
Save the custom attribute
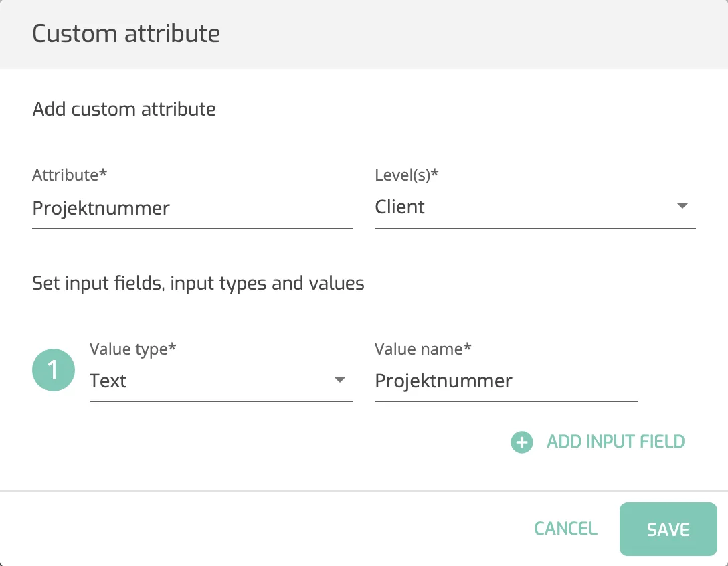pyautogui.click(x=668, y=529)
